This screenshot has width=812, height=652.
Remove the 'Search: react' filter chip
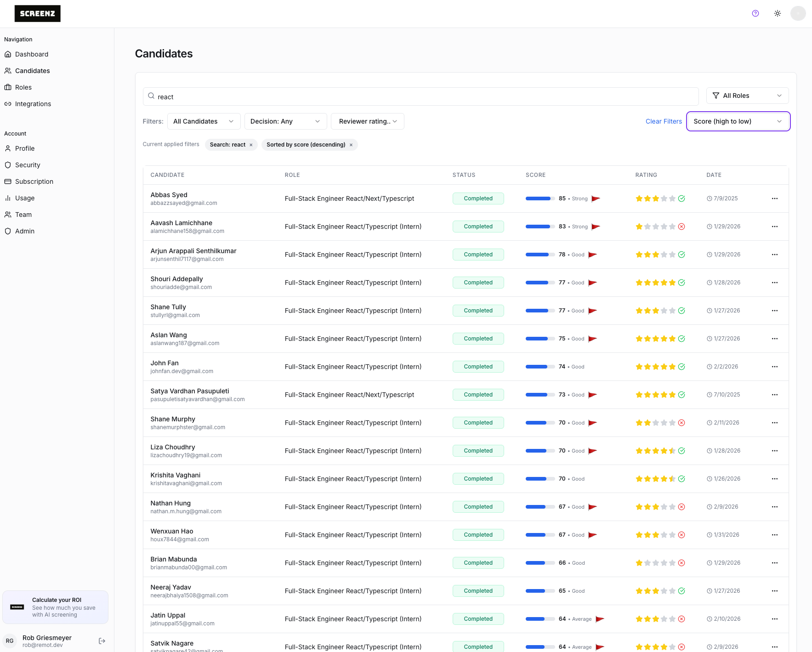pyautogui.click(x=251, y=145)
